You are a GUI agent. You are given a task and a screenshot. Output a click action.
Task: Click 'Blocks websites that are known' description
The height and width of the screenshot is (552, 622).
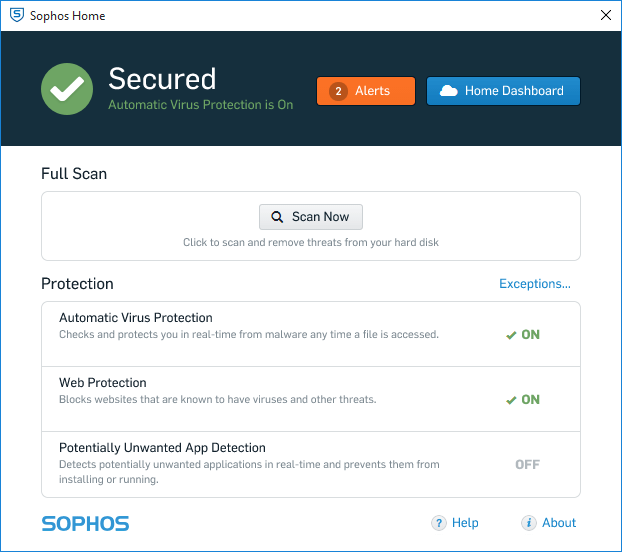pyautogui.click(x=217, y=399)
